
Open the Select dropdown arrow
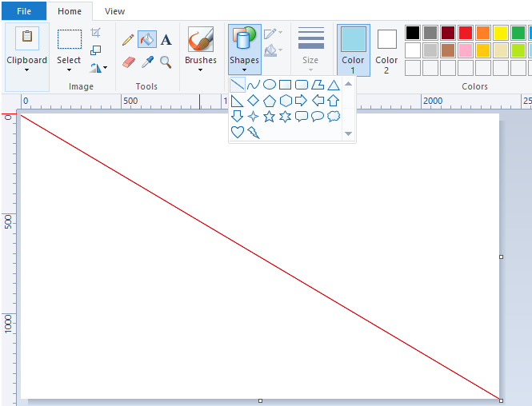69,70
